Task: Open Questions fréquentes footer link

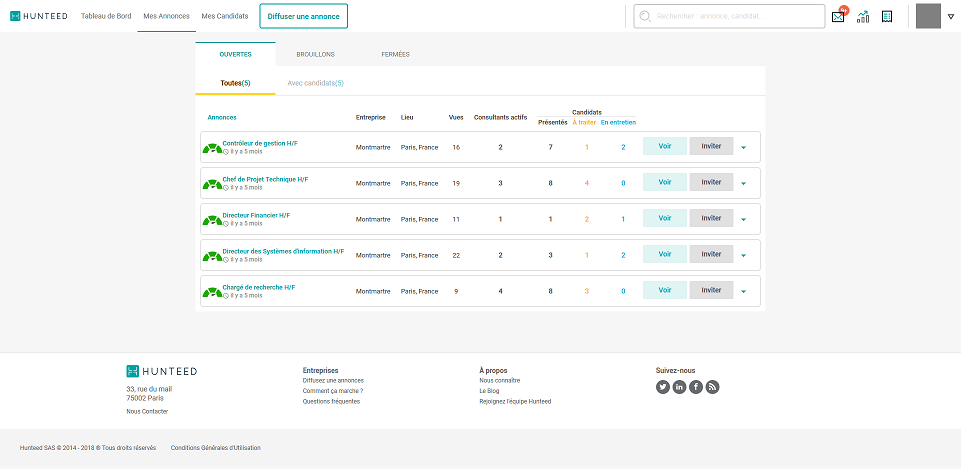Action: 332,401
